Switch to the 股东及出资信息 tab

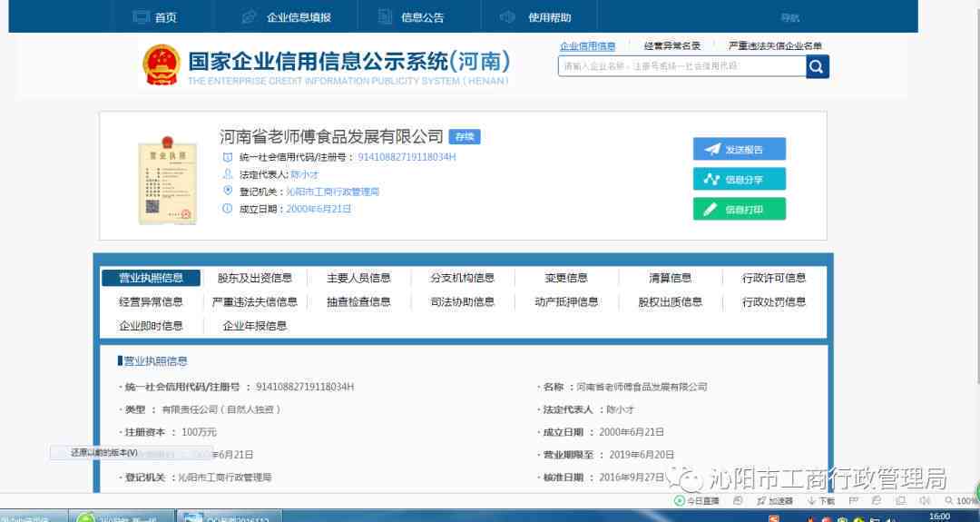(254, 278)
